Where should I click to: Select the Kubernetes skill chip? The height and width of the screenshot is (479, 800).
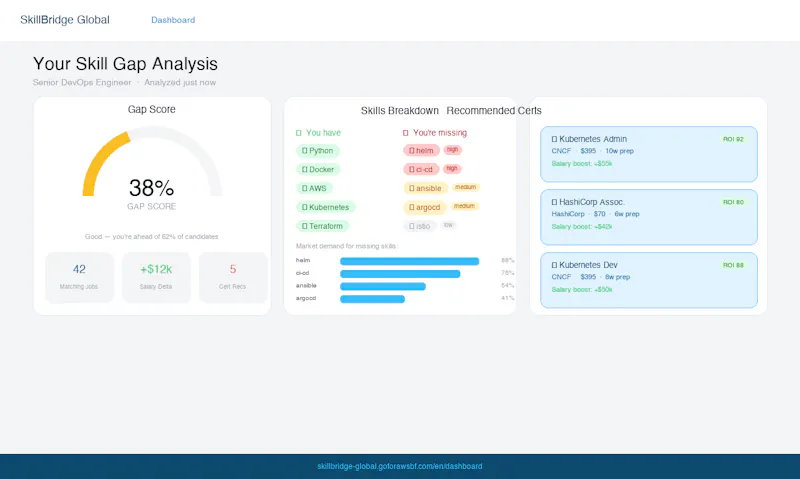[326, 207]
